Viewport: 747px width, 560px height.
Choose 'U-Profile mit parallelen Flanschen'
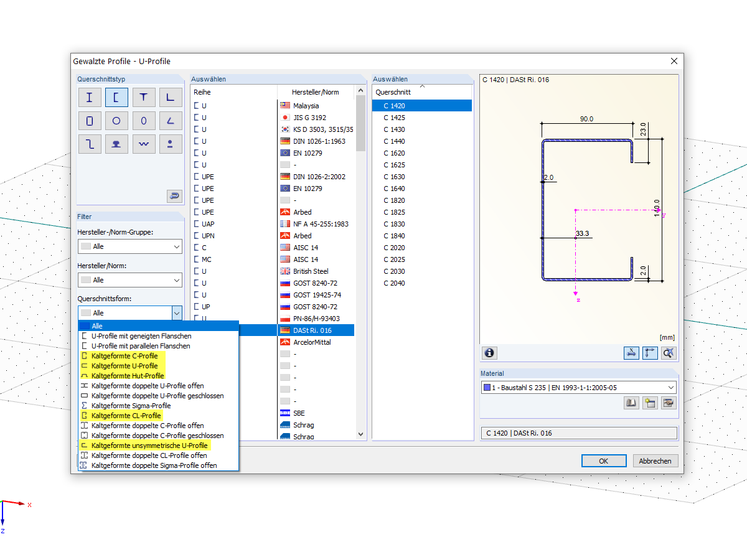click(158, 346)
